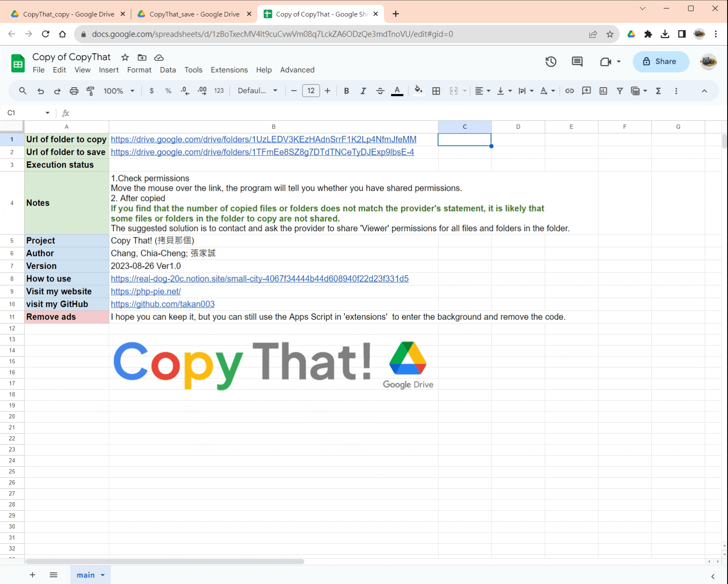Add a new sheet
This screenshot has width=728, height=584.
(32, 575)
